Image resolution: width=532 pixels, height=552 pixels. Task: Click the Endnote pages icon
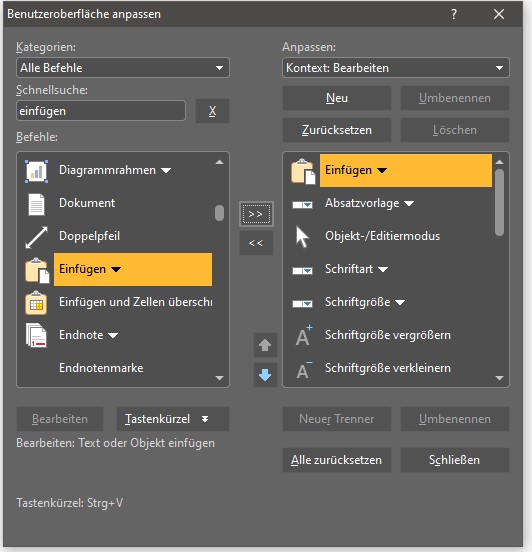click(x=36, y=336)
